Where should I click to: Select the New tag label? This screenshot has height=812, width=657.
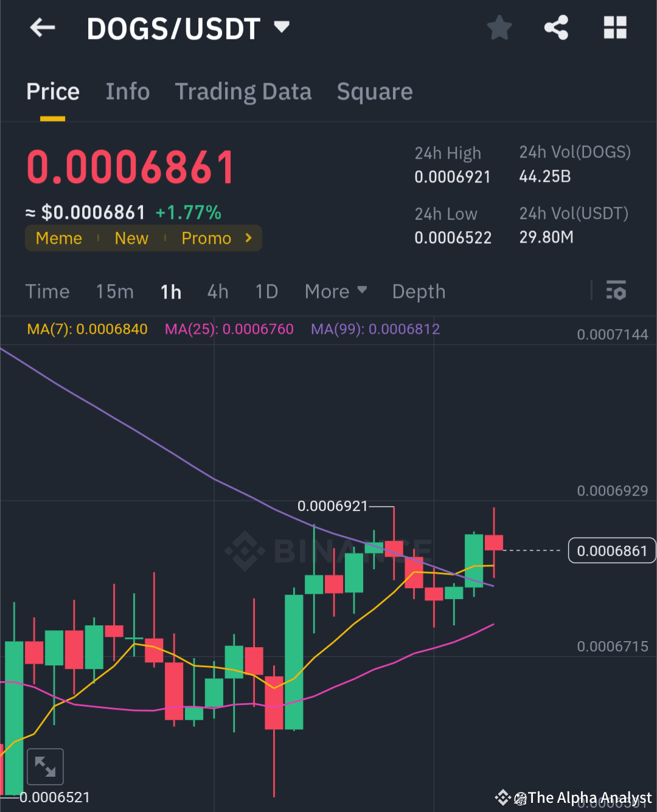click(x=131, y=238)
